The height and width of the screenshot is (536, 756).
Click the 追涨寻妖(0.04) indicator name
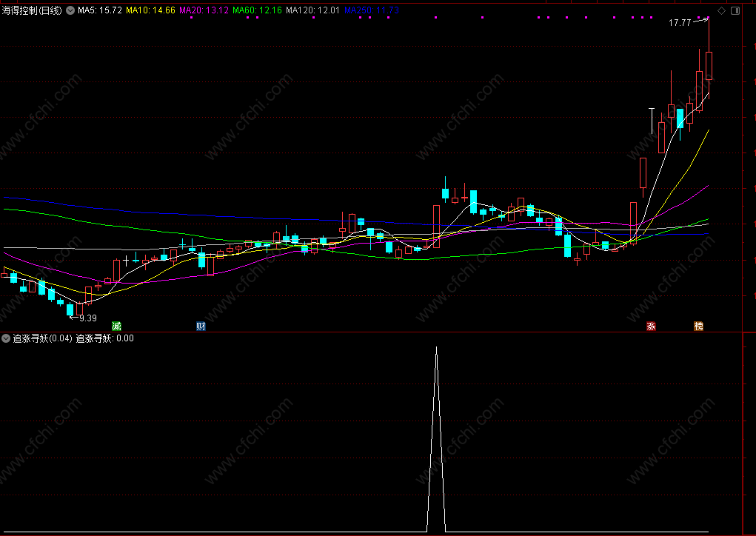[42, 338]
